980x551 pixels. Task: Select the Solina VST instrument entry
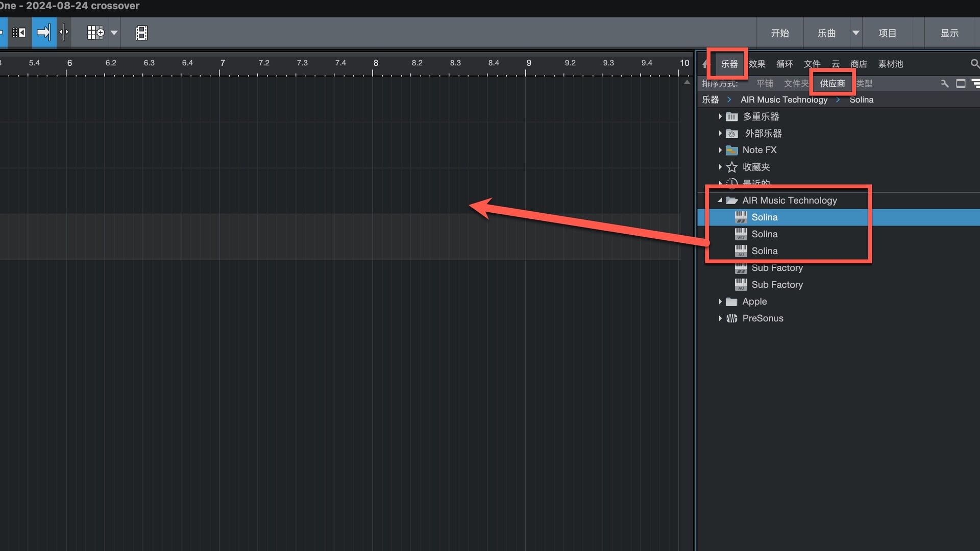click(x=764, y=234)
